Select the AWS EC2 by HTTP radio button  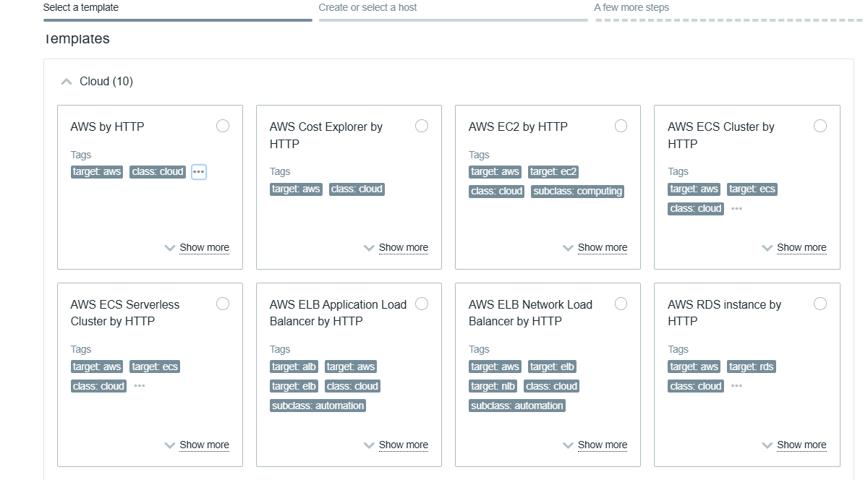coord(621,126)
